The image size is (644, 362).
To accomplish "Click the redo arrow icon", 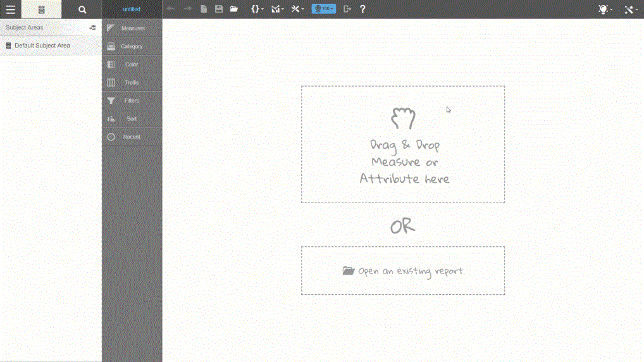I will click(187, 9).
